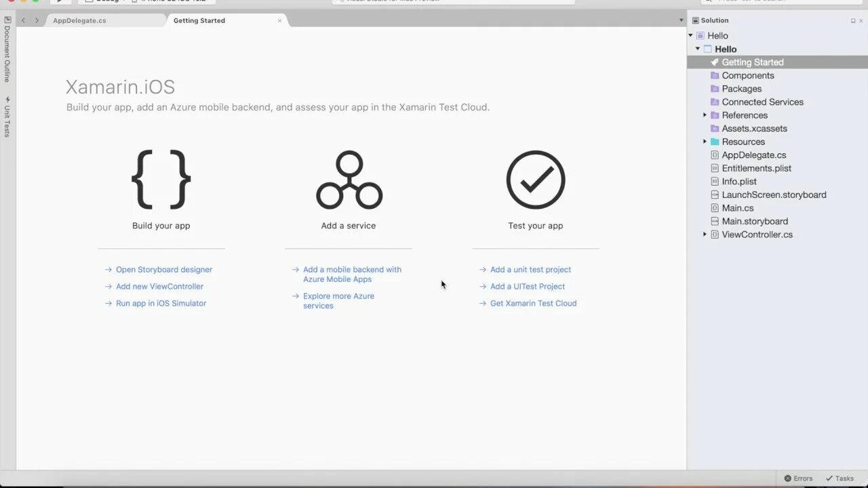
Task: Click the Getting Started rocket icon in Solution
Action: point(715,62)
